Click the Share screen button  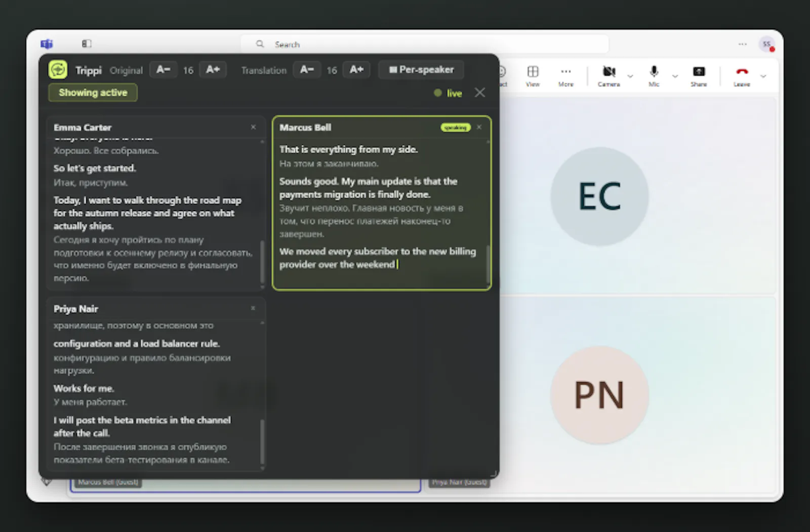point(699,76)
